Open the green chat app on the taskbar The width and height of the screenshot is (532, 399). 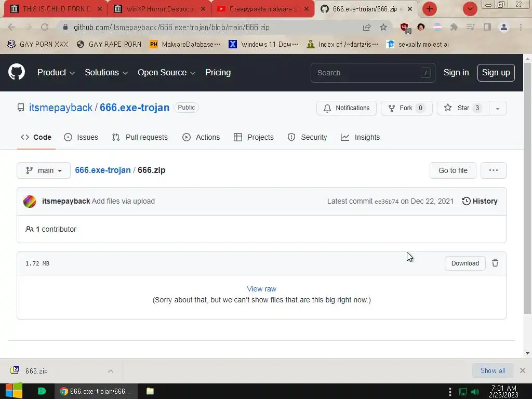coord(42,391)
